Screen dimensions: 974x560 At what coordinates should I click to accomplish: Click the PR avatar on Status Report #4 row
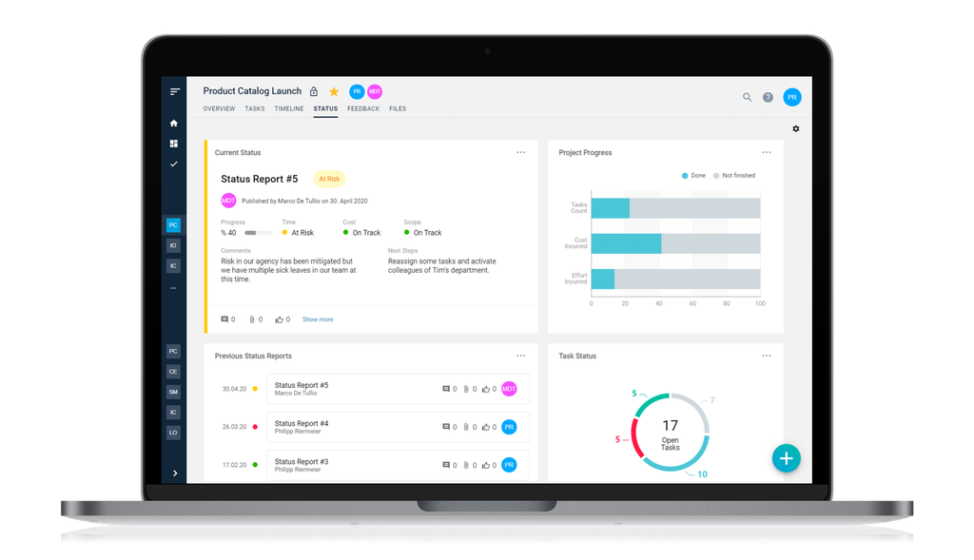(509, 427)
